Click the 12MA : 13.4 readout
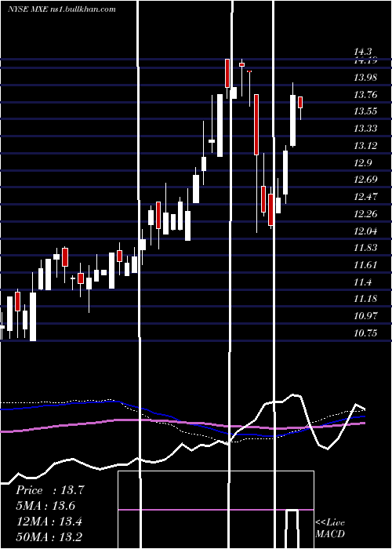392x549 pixels. click(49, 522)
